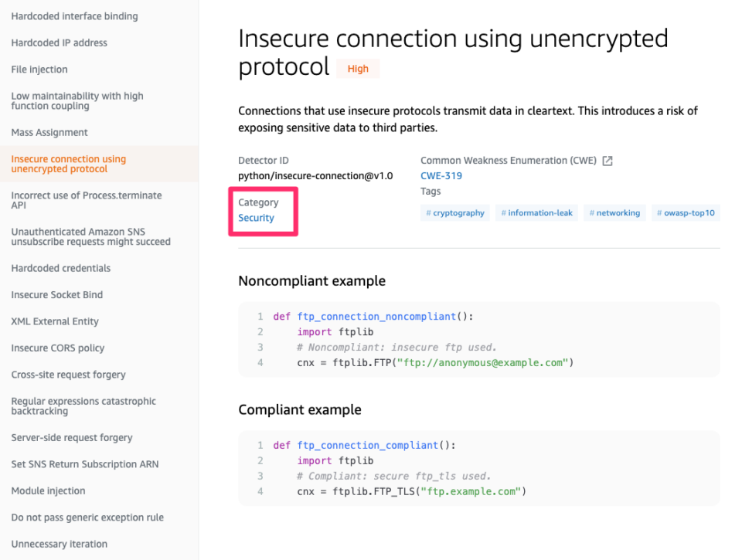Open the Mass Assignment detector page
The width and height of the screenshot is (742, 560).
49,132
